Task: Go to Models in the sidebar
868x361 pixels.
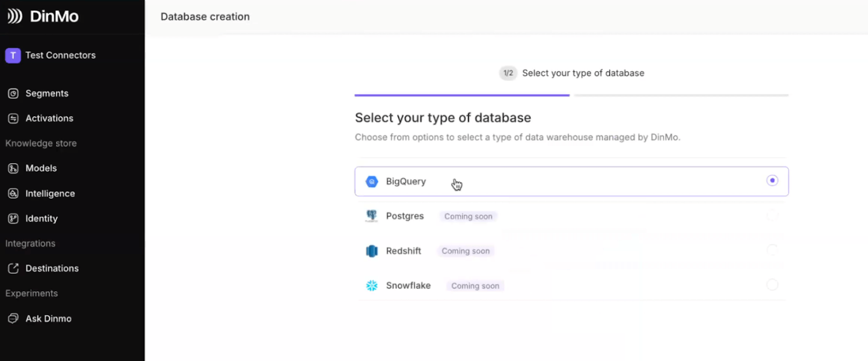Action: (x=41, y=168)
